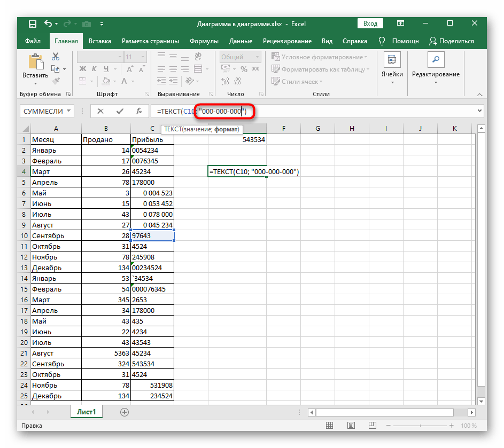Open Условное форматирование menu
The height and width of the screenshot is (448, 504).
tap(320, 57)
